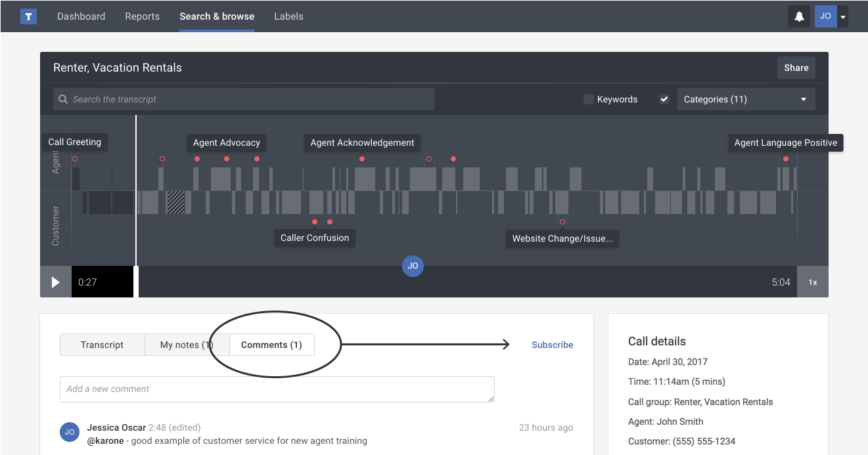868x455 pixels.
Task: Enable the Keywords checkbox
Action: [589, 99]
